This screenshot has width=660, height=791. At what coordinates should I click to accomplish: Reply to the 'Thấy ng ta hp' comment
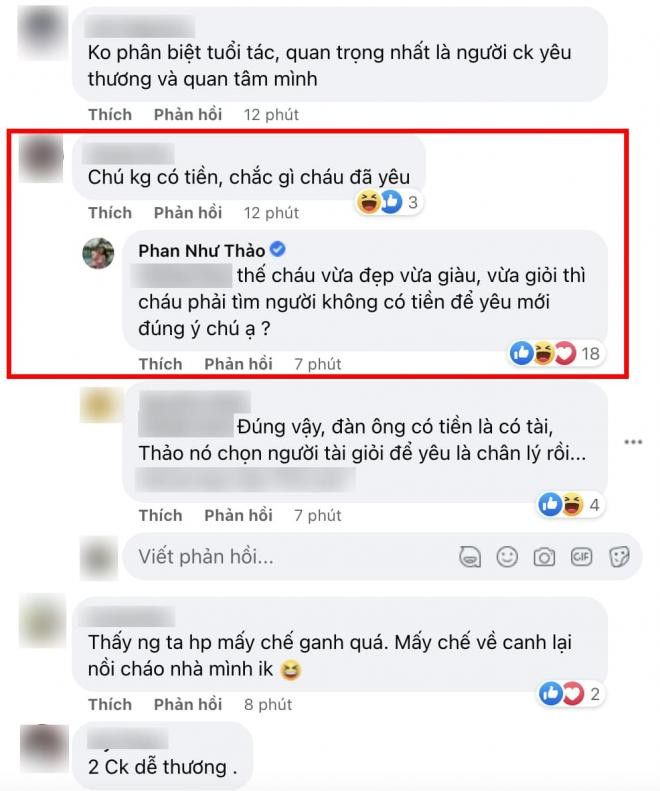tap(188, 704)
